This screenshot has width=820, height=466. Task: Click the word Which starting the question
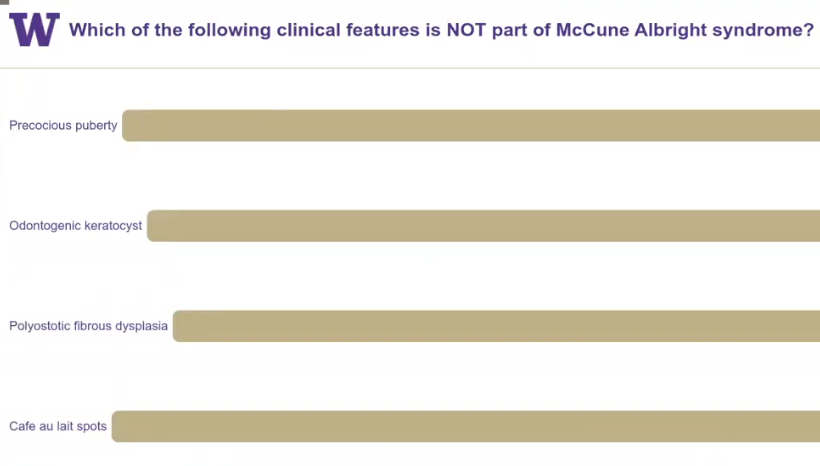pyautogui.click(x=97, y=30)
